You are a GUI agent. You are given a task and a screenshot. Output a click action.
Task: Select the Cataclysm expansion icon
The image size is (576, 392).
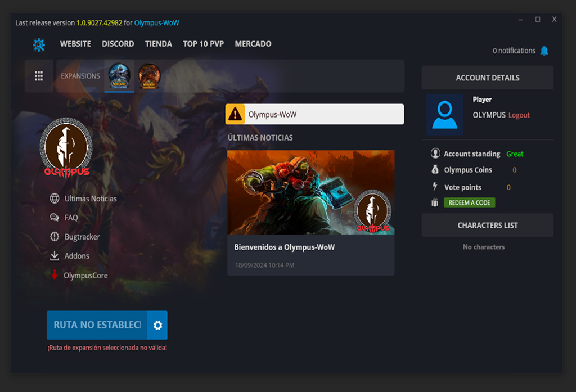pyautogui.click(x=149, y=75)
